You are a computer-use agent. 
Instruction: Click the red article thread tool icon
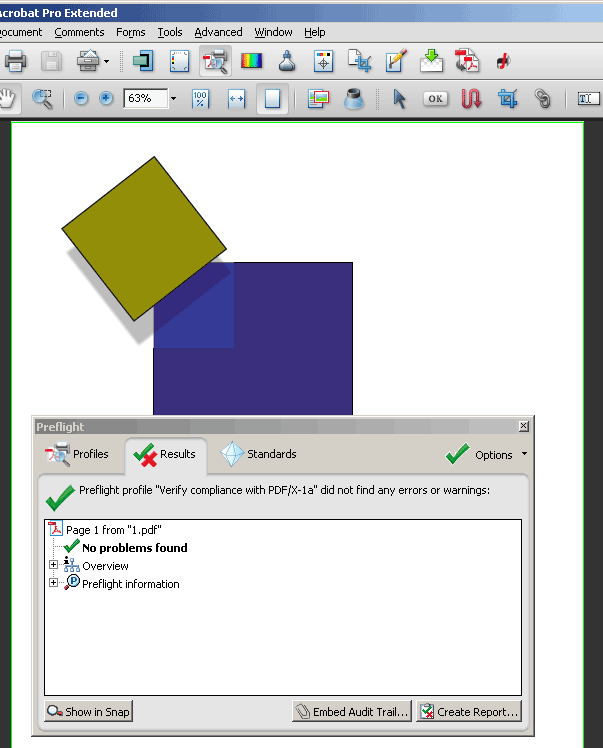click(x=471, y=99)
